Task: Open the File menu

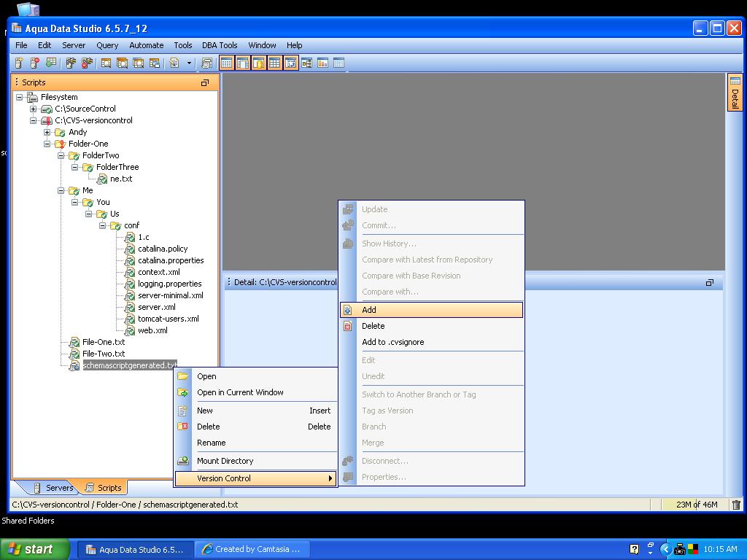Action: tap(21, 45)
